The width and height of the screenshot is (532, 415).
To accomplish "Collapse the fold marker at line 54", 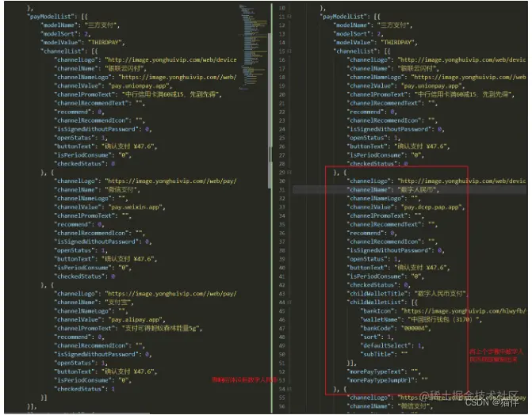I will click(289, 389).
